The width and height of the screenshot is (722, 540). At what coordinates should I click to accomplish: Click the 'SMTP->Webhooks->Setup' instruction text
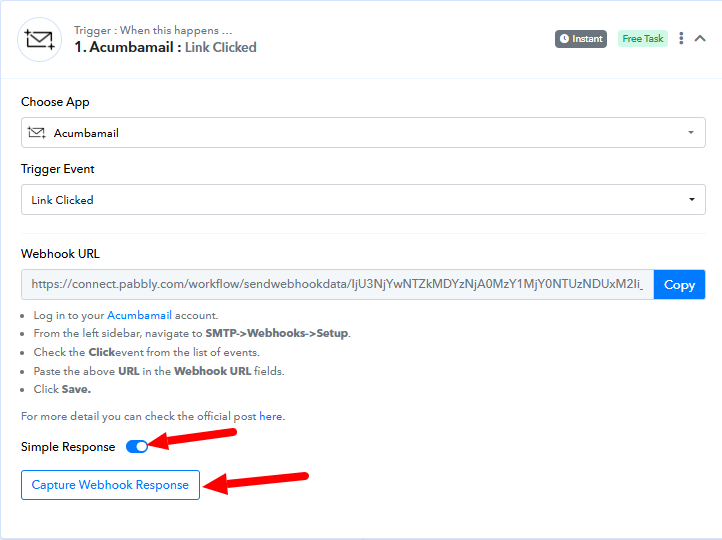[277, 333]
